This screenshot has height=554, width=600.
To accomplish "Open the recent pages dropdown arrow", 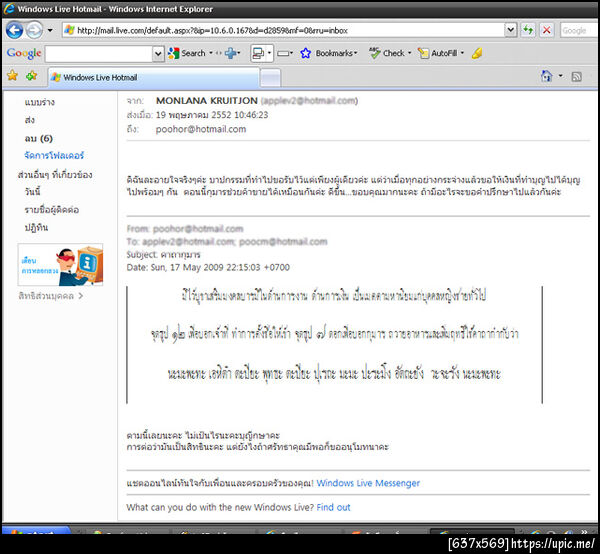I will [50, 30].
